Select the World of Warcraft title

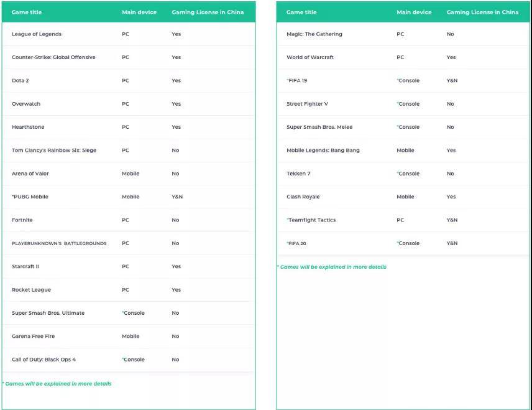click(x=310, y=57)
